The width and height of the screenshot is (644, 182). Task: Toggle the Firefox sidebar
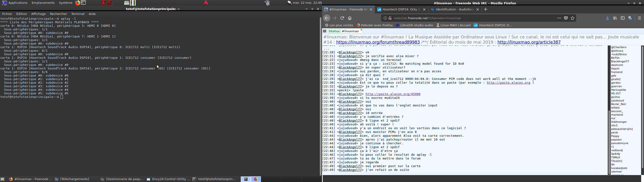(623, 18)
